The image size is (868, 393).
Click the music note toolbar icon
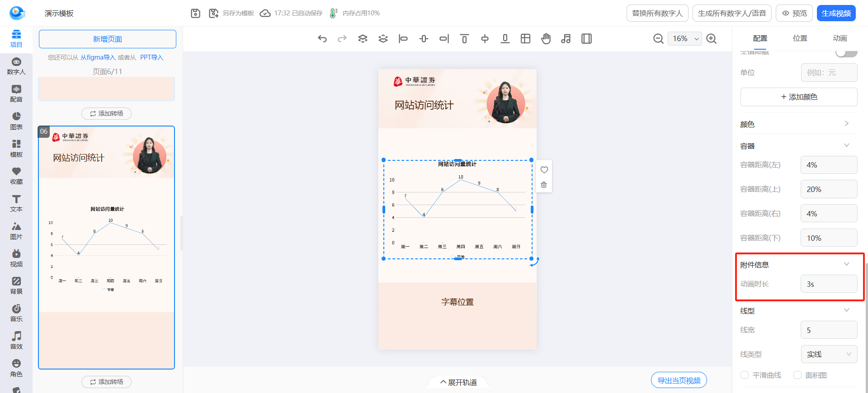(x=566, y=39)
